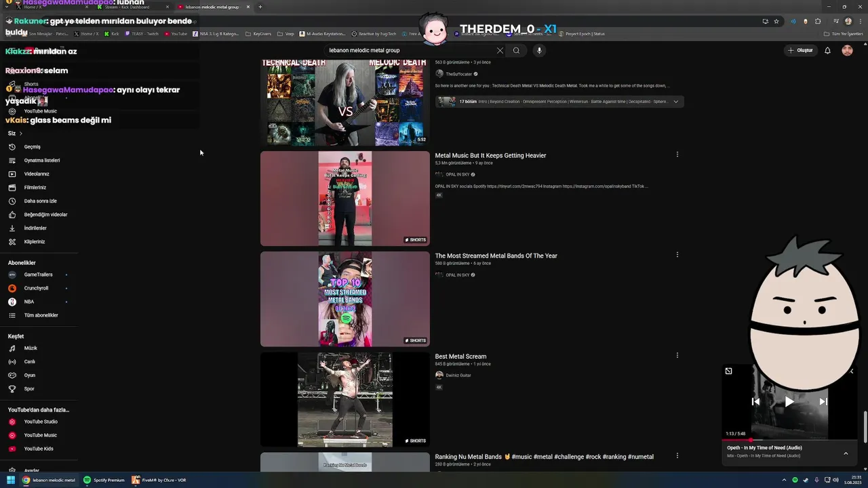The height and width of the screenshot is (488, 868).
Task: Open a new browser tab
Action: [260, 7]
